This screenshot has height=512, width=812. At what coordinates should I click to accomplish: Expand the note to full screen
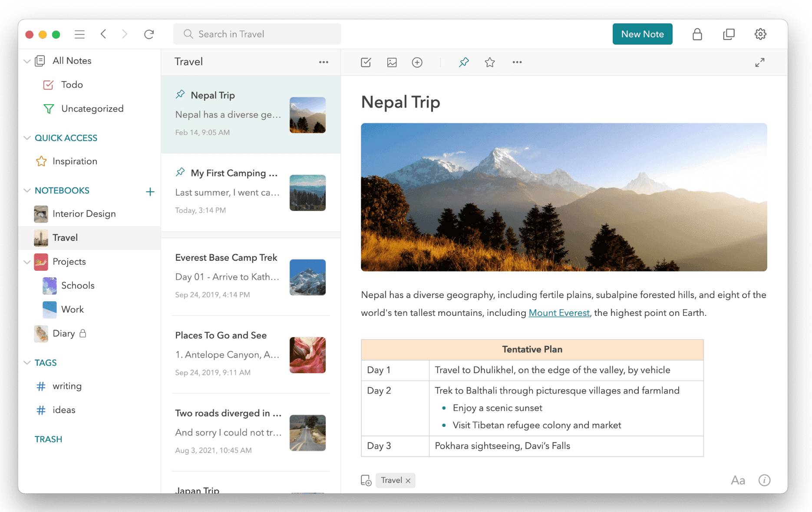(759, 62)
